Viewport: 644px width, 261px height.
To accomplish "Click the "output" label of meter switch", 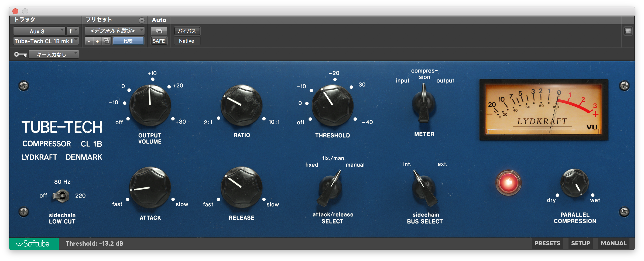I will [445, 81].
